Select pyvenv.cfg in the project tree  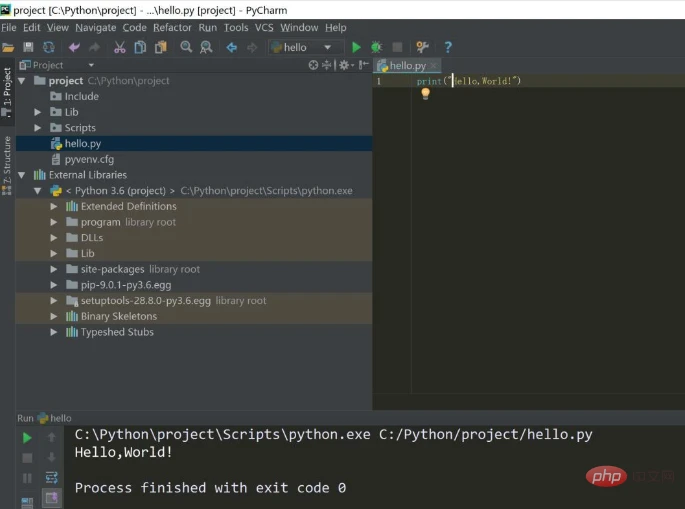coord(194,159)
